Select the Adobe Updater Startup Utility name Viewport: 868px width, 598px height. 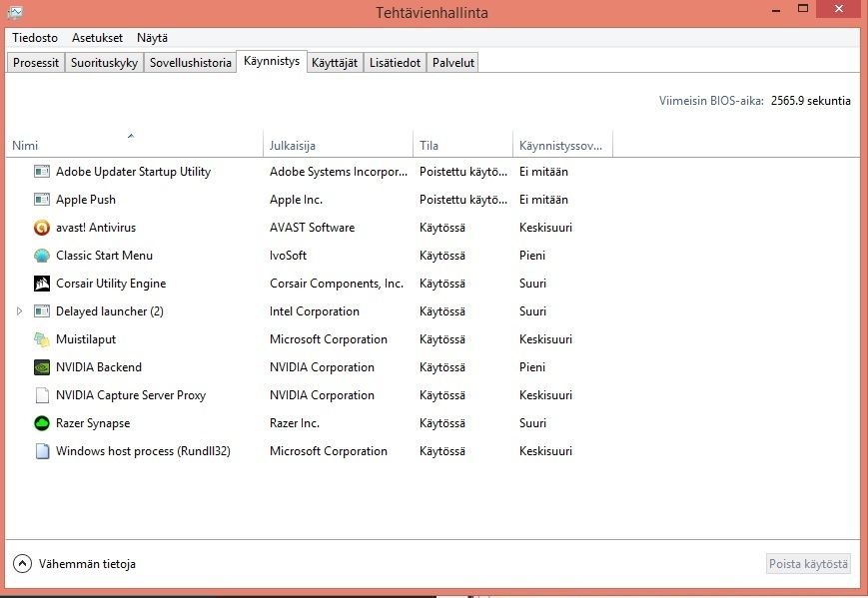click(134, 172)
